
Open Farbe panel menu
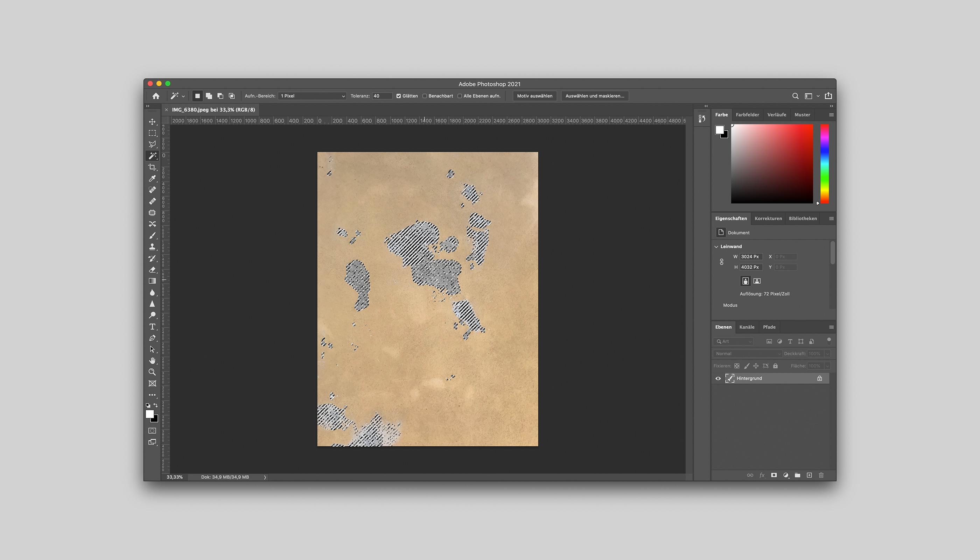pos(832,115)
